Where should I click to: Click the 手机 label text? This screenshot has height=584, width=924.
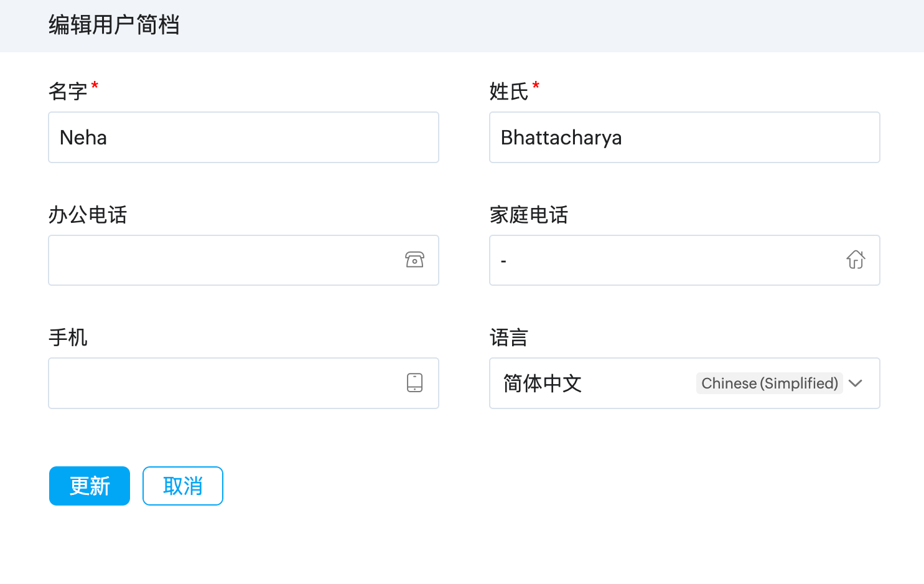(x=68, y=337)
